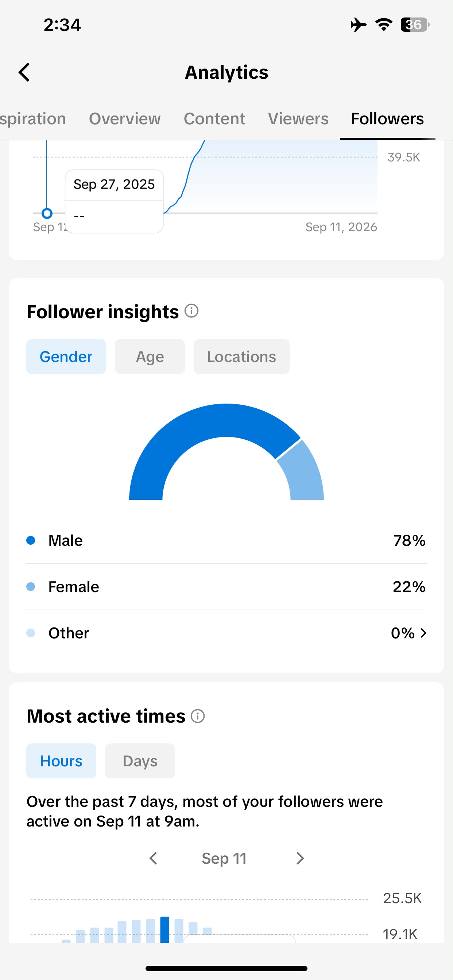Tap the battery indicator icon

tap(415, 25)
